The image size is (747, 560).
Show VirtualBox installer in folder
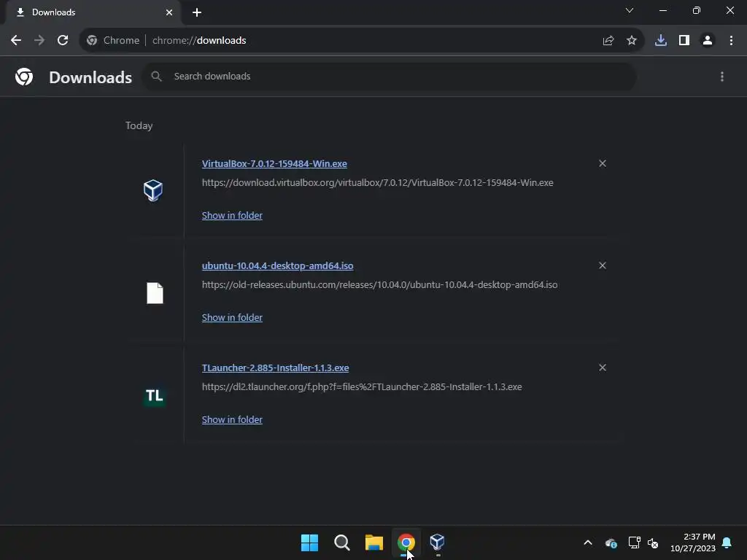(232, 215)
